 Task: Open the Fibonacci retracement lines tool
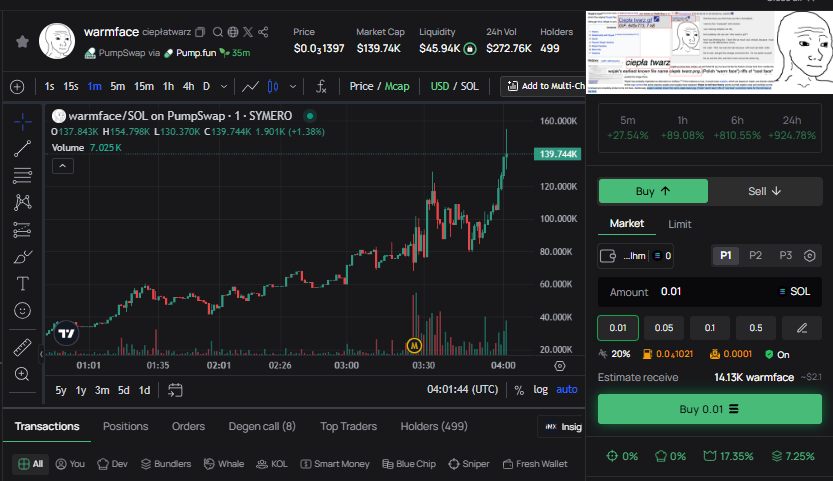click(x=22, y=175)
